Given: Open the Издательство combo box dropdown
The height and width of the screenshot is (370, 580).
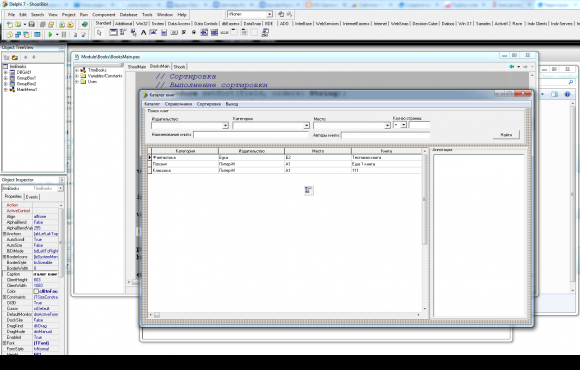Looking at the screenshot, I should [225, 126].
